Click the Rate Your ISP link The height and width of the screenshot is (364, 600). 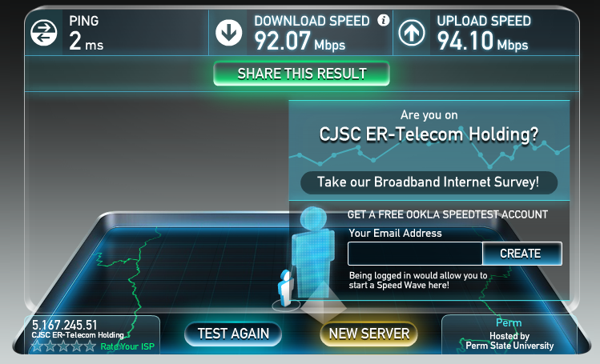pyautogui.click(x=127, y=346)
